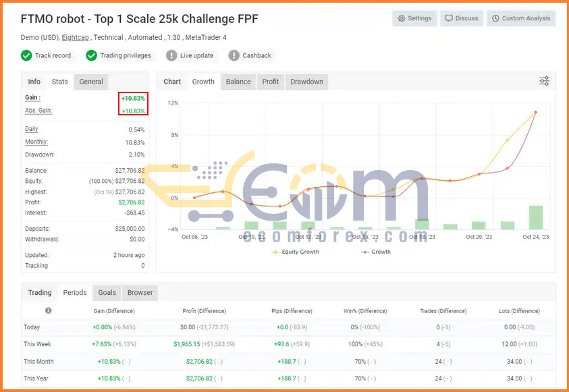Viewport: 569px width, 392px height.
Task: Open the Profit chart tab
Action: point(271,82)
